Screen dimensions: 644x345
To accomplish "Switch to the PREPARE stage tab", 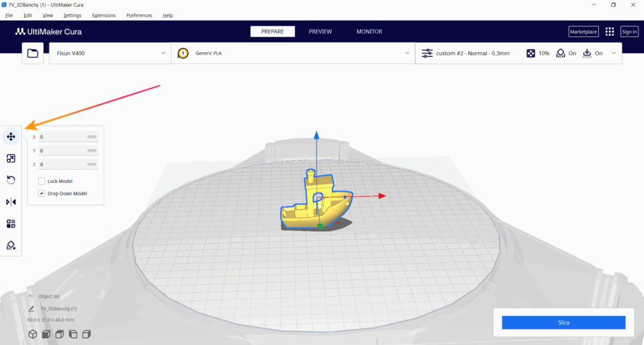I will click(273, 31).
